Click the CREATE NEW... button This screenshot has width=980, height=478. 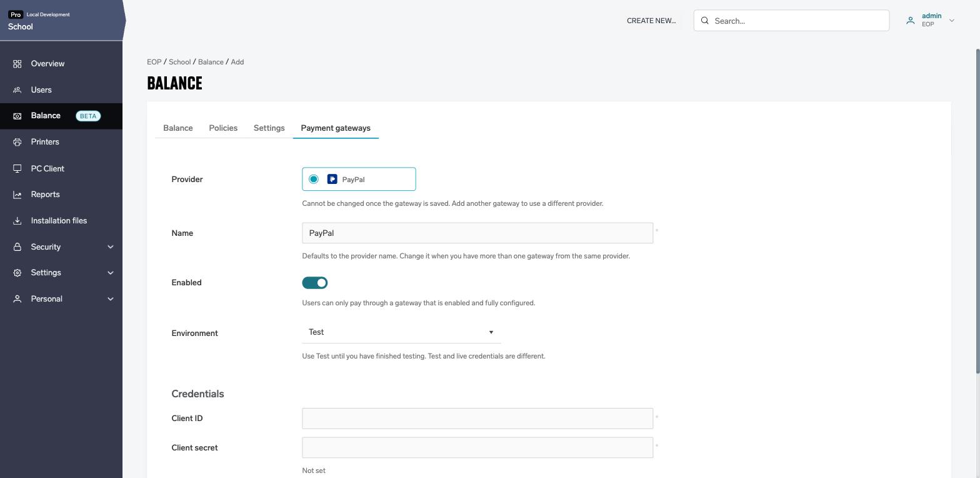pos(651,21)
